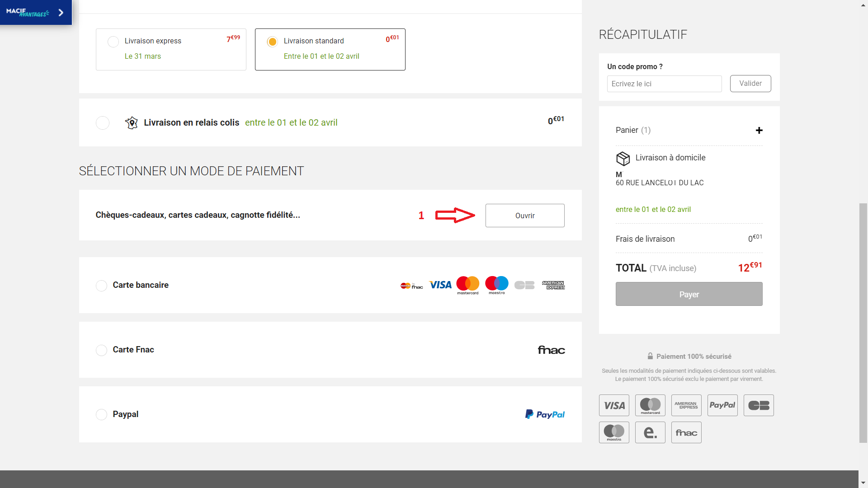Click the Visa badge under Paiement sécurisé
868x488 pixels.
[614, 405]
